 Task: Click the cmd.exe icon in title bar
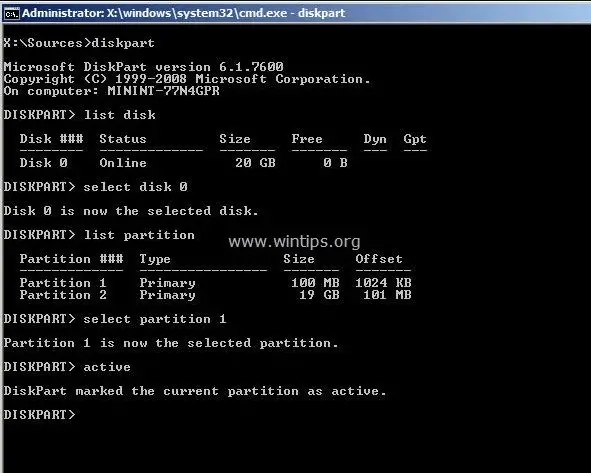(11, 13)
